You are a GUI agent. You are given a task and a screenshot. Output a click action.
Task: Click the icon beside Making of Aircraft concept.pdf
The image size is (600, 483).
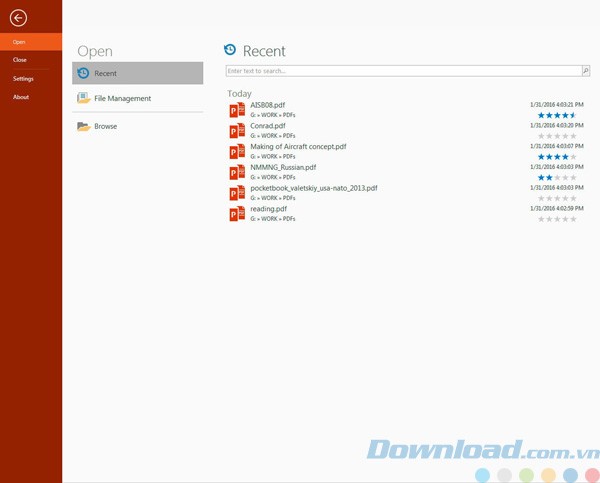click(237, 151)
